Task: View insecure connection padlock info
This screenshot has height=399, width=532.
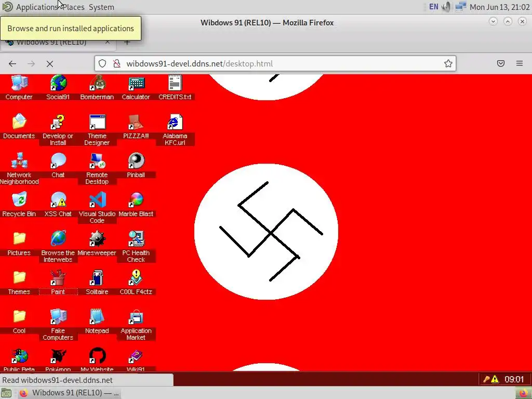Action: click(117, 63)
